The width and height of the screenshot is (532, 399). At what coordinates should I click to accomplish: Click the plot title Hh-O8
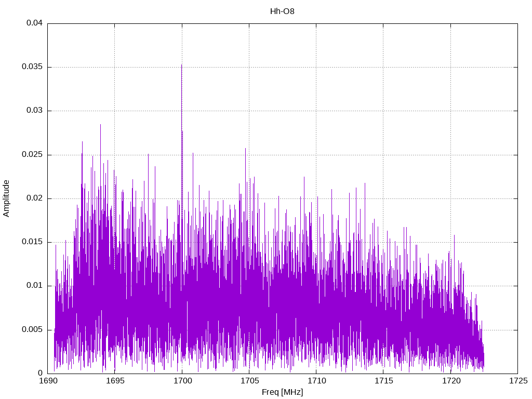(282, 11)
